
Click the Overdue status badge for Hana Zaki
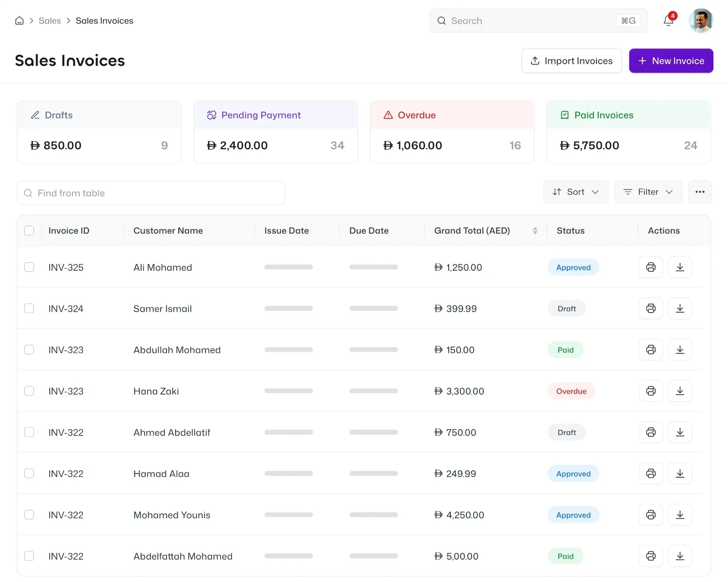[571, 391]
